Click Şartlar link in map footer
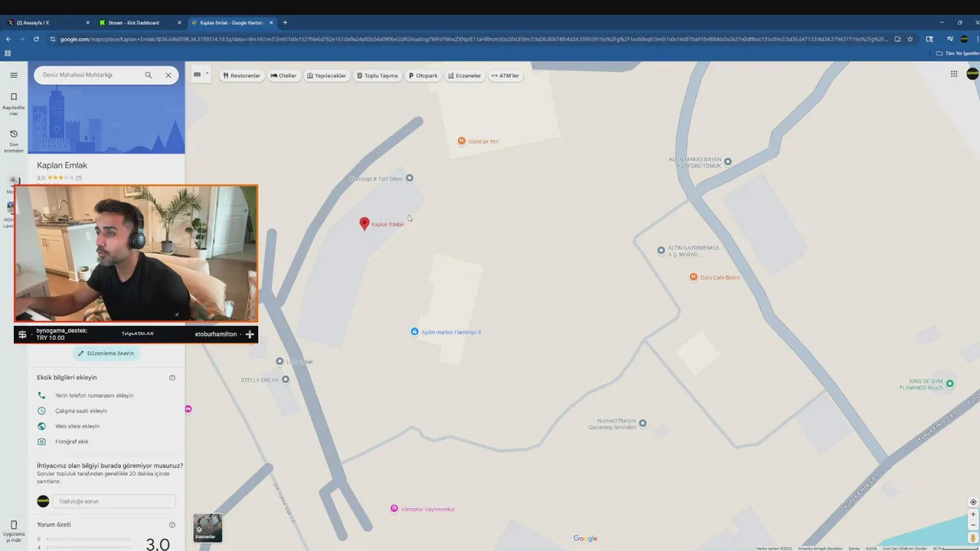 tap(854, 548)
